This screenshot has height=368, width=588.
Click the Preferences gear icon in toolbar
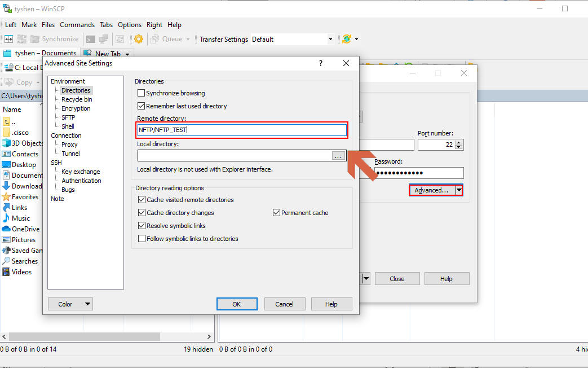[x=138, y=39]
